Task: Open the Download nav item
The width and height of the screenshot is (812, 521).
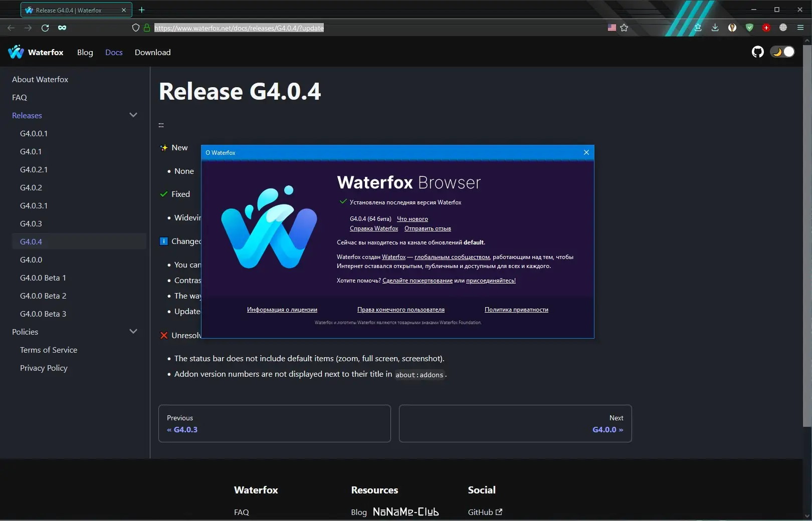Action: (x=153, y=53)
